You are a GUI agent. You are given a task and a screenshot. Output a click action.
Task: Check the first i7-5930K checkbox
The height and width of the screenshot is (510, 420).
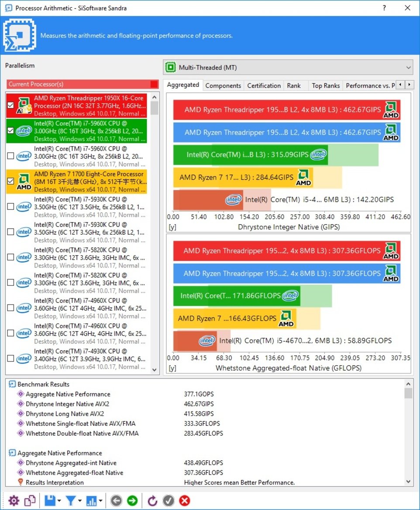10,206
